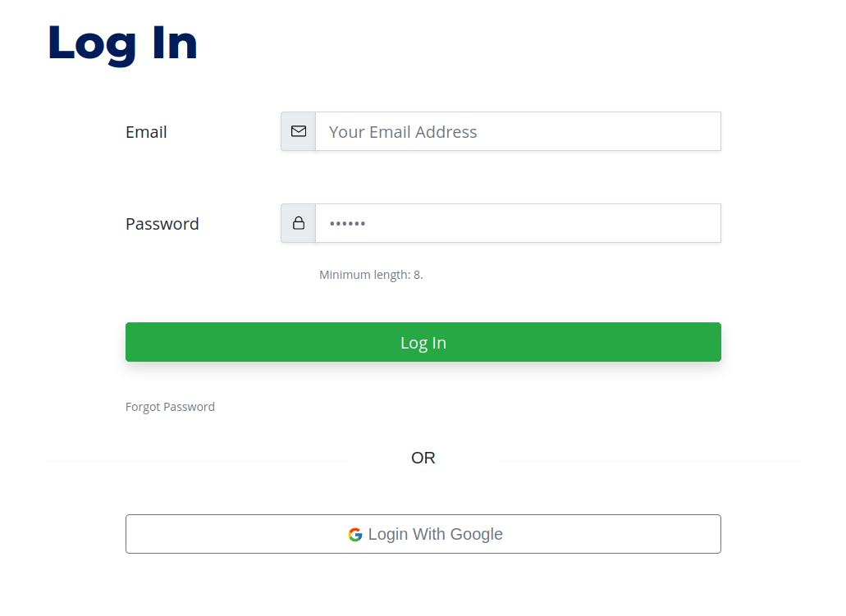
Task: Choose Login With Google button
Action: coord(423,534)
